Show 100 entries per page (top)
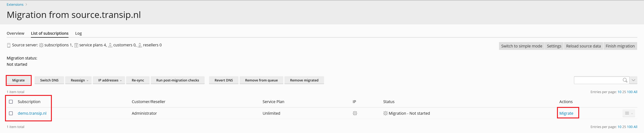644x133 pixels. click(x=630, y=92)
